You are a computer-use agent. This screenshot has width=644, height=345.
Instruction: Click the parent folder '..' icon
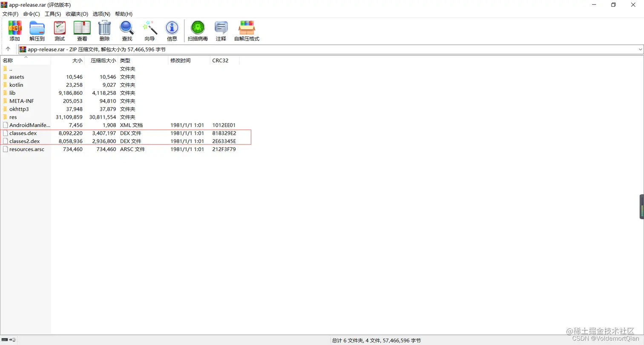pos(5,69)
